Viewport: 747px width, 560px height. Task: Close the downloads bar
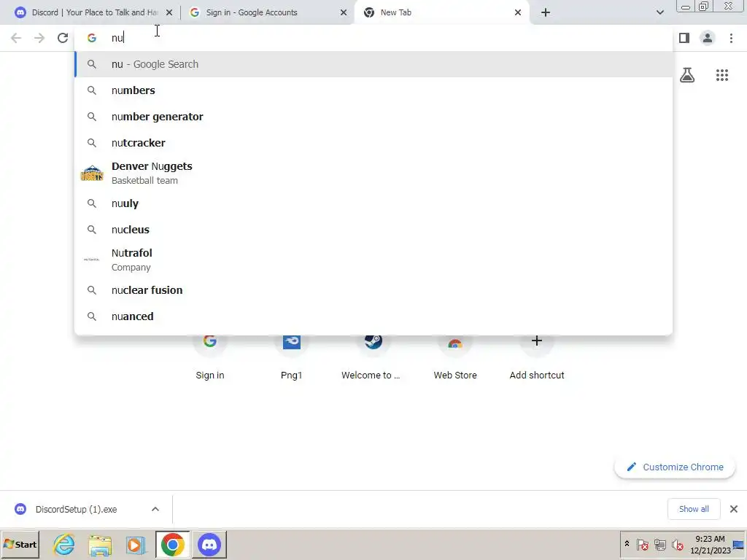click(734, 509)
